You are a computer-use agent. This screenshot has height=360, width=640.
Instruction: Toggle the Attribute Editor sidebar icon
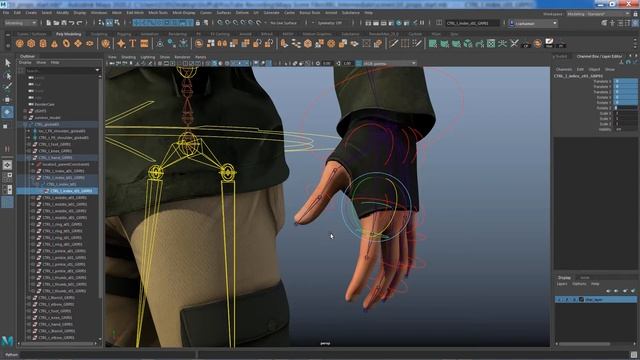click(620, 23)
